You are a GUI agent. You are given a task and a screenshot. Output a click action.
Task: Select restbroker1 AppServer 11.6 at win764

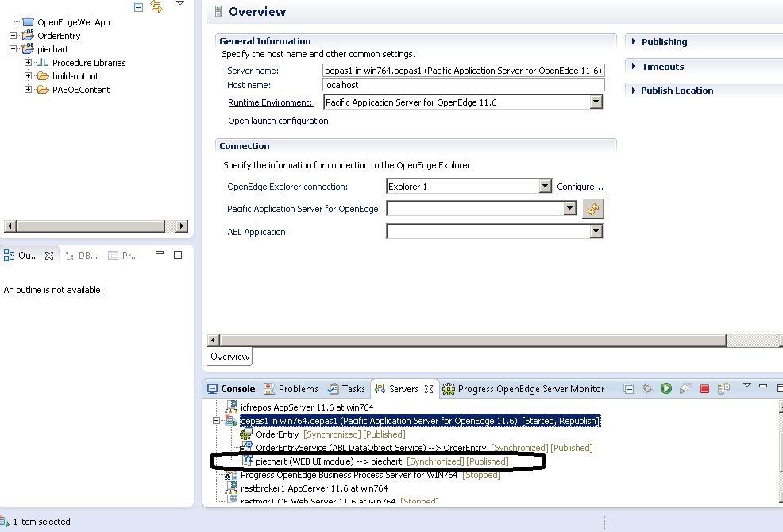point(314,488)
